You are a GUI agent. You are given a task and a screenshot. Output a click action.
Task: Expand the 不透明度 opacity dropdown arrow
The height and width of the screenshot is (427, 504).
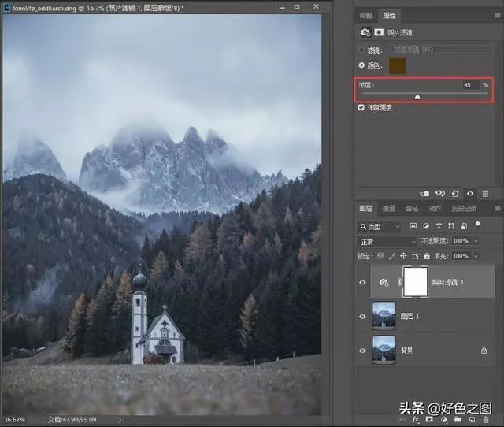[x=475, y=241]
